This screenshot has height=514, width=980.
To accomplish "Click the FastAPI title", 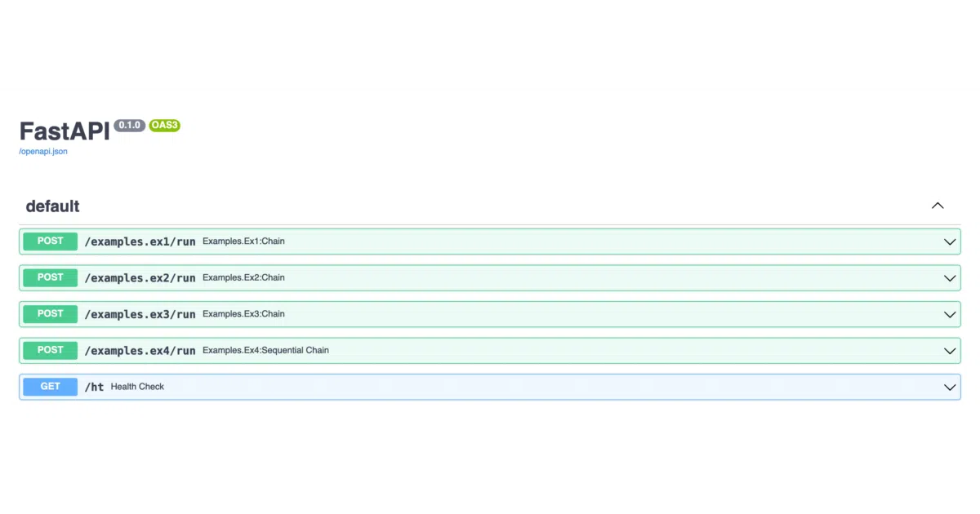I will click(x=65, y=131).
